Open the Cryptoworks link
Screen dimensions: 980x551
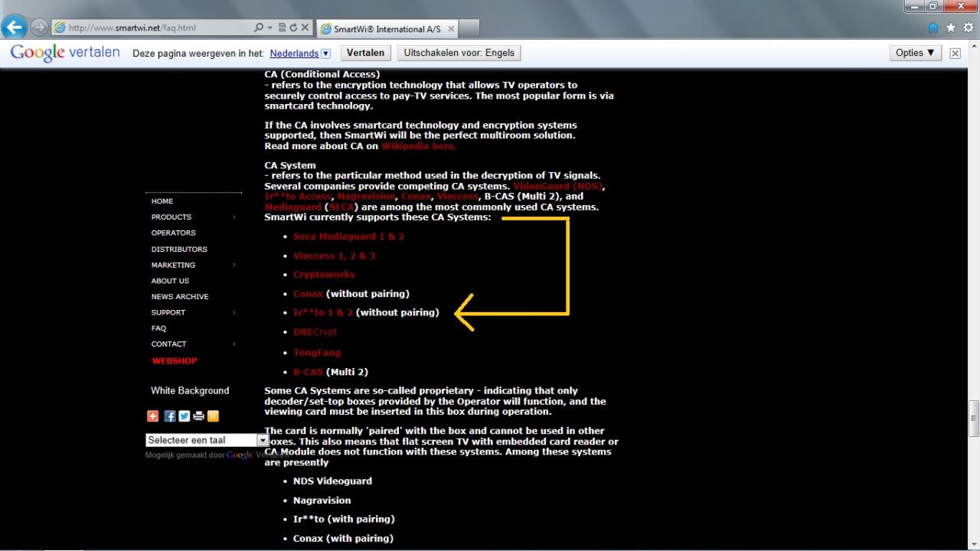pyautogui.click(x=324, y=275)
